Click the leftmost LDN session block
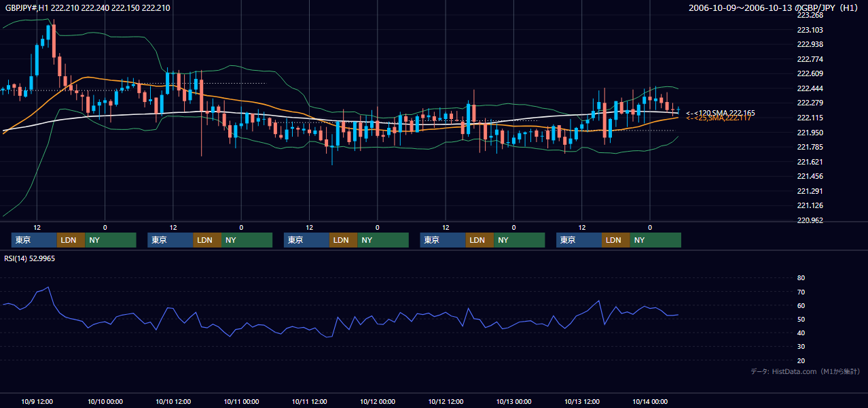This screenshot has width=868, height=408. click(71, 240)
